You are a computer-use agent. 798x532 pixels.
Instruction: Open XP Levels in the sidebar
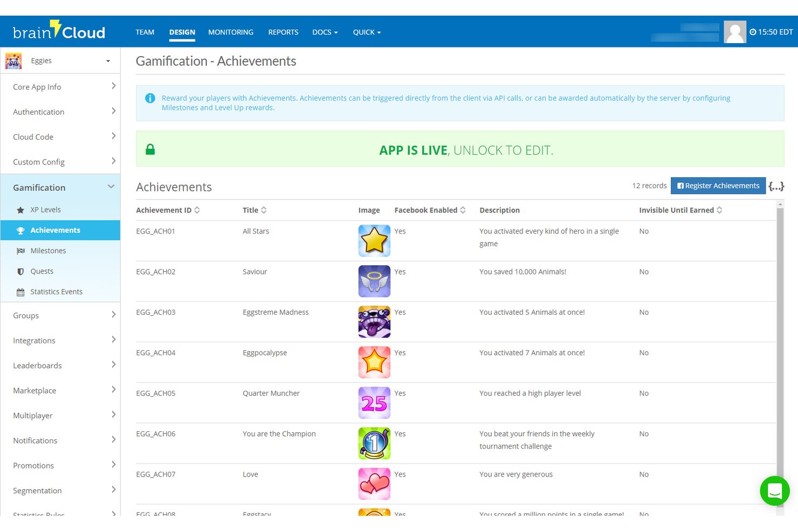[60, 210]
